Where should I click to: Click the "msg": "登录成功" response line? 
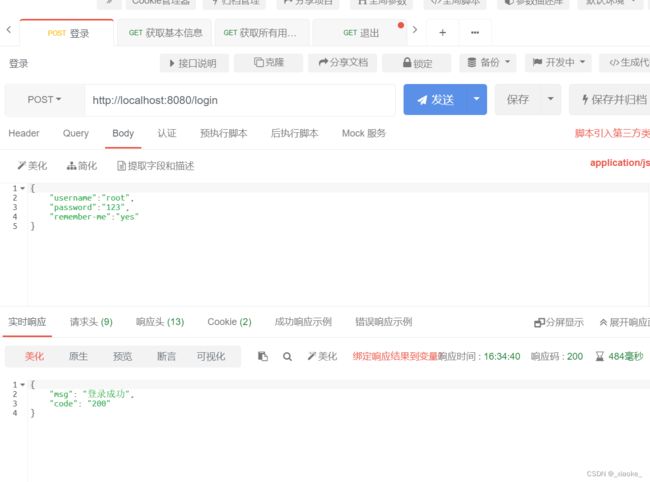click(x=91, y=394)
